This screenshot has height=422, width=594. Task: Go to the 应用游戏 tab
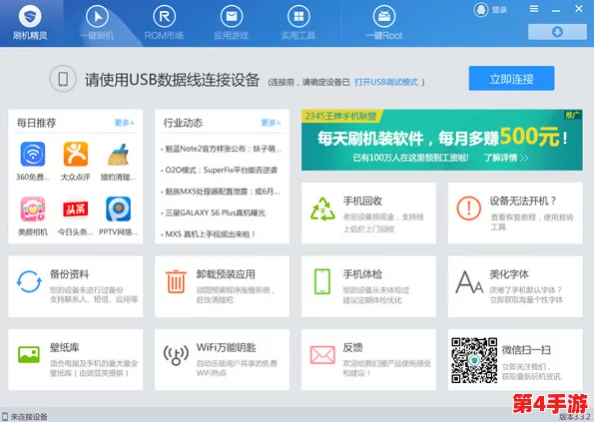pos(231,23)
